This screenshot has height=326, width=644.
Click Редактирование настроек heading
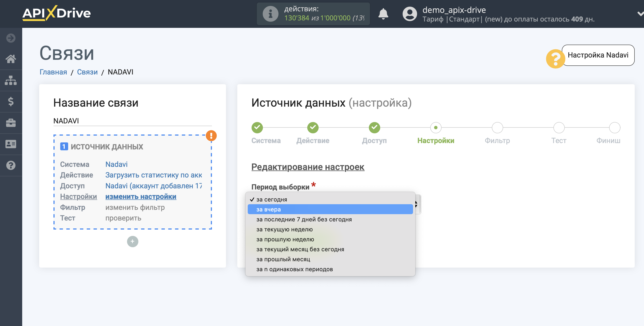[x=308, y=167]
